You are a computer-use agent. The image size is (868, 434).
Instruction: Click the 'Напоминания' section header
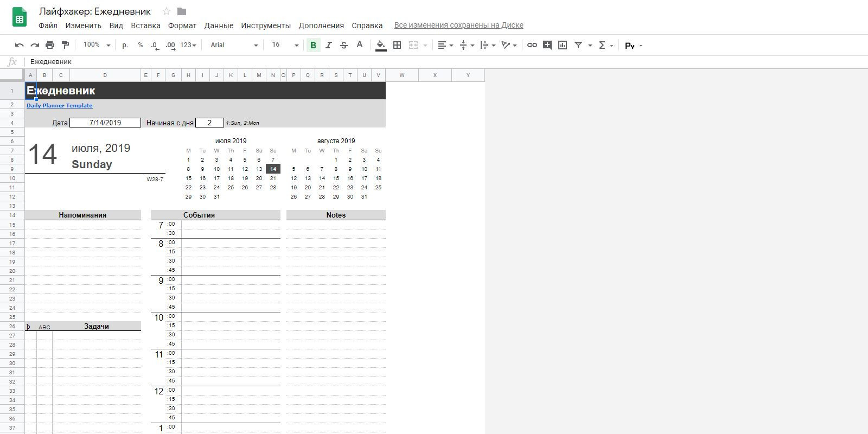point(82,215)
